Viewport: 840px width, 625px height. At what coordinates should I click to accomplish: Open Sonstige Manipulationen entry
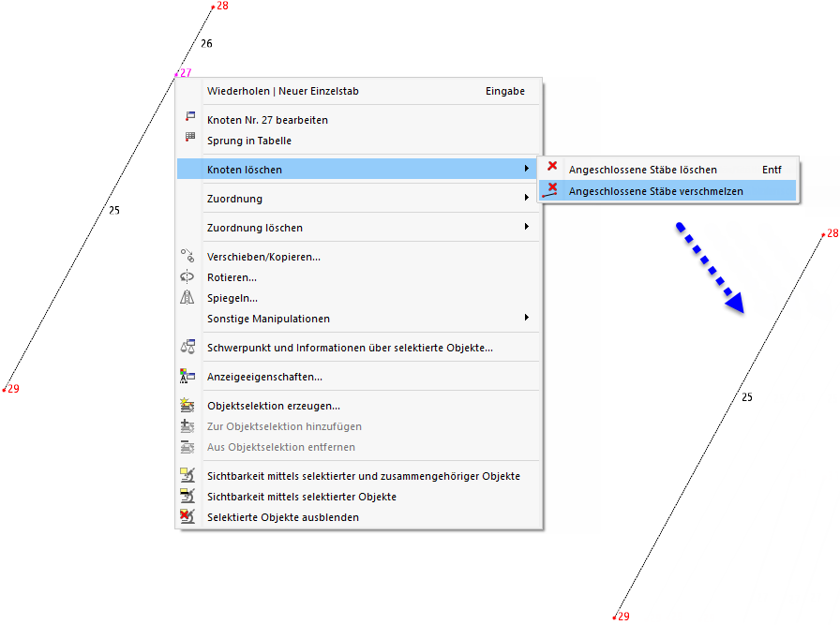[x=357, y=319]
